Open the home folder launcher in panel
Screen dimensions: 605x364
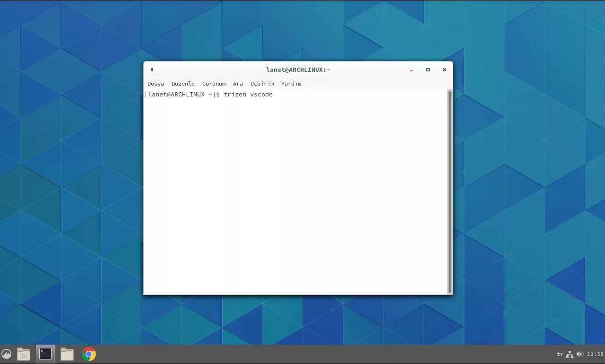(x=24, y=354)
